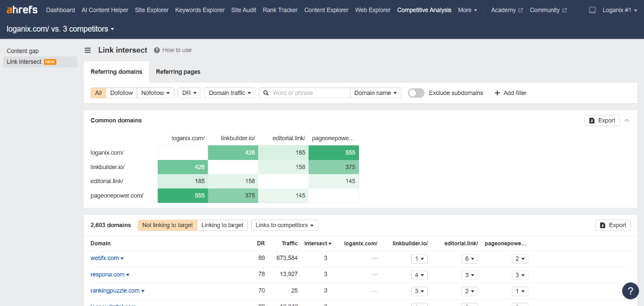The image size is (644, 306).
Task: Export the 2,603 domains list
Action: [613, 225]
